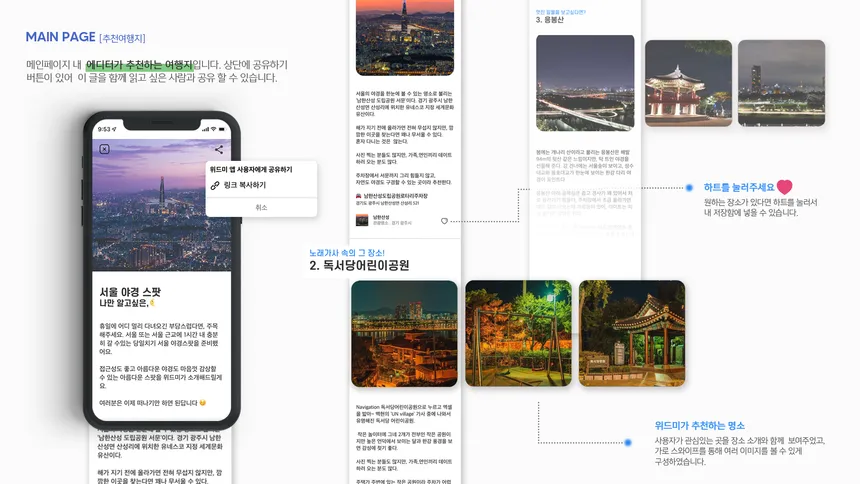Click the subtitle 나만 알고싶은,
The image size is (860, 484).
point(124,303)
